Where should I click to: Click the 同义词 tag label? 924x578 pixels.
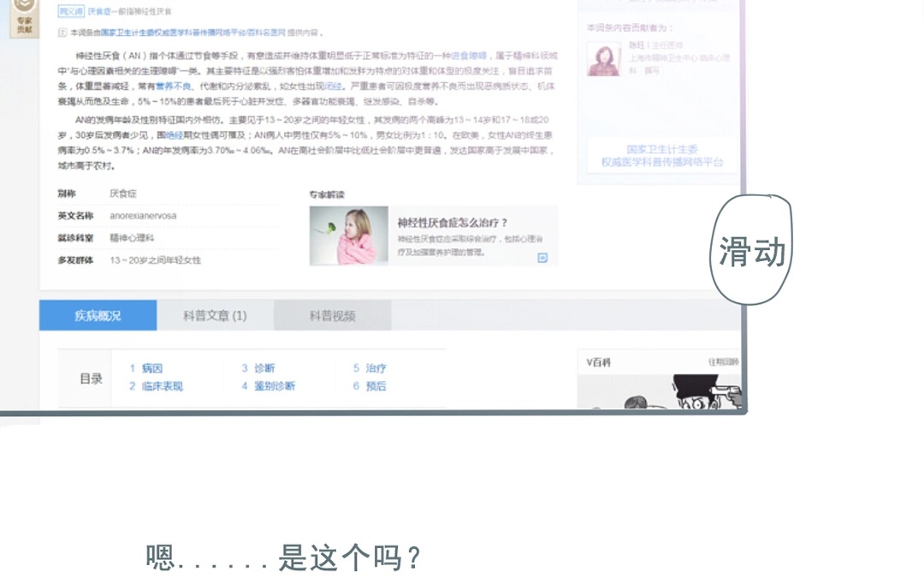click(70, 12)
